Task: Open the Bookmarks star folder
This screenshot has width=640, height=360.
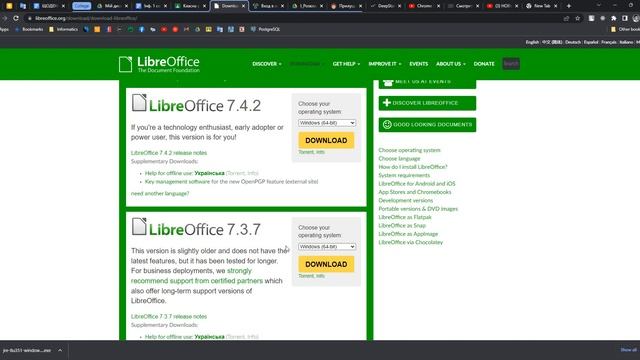Action: (29, 29)
